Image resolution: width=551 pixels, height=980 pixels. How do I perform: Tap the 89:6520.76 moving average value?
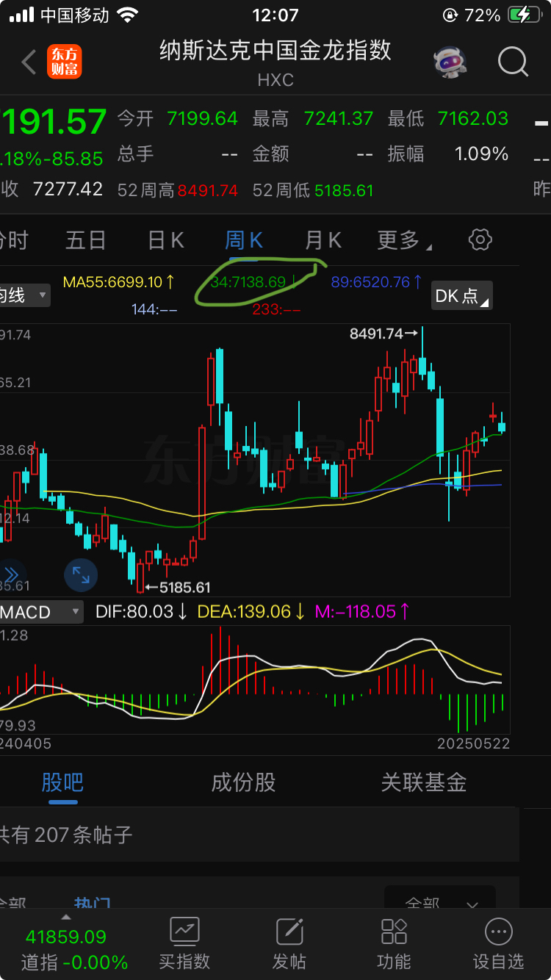377,282
